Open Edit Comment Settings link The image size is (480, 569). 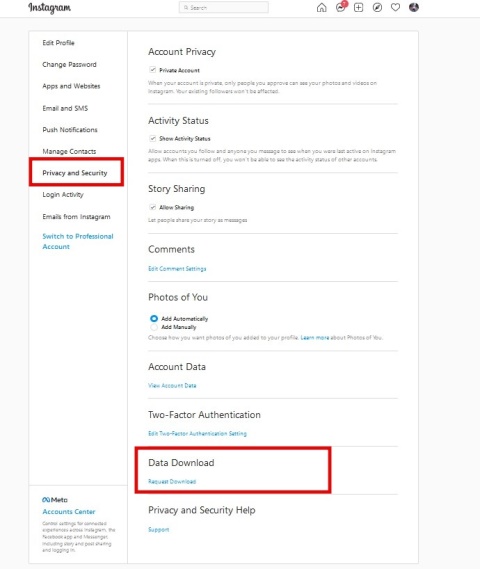pos(177,269)
